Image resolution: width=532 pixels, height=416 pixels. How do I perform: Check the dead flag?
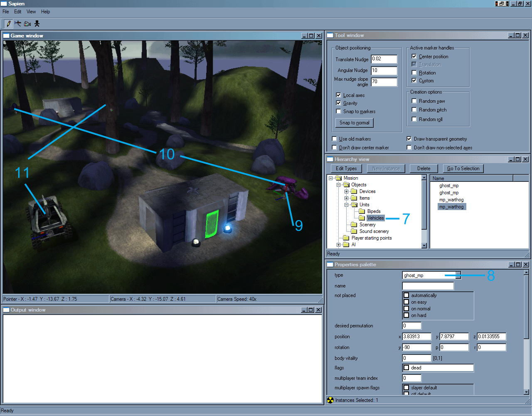point(406,368)
